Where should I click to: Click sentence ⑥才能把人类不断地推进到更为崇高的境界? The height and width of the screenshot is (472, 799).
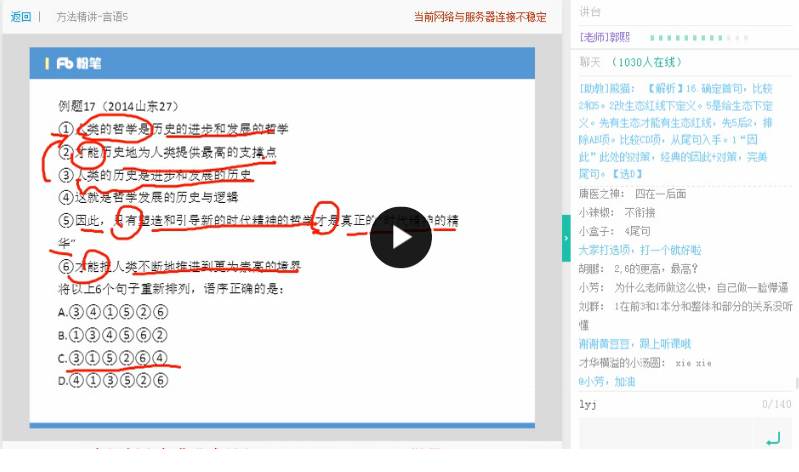click(179, 266)
